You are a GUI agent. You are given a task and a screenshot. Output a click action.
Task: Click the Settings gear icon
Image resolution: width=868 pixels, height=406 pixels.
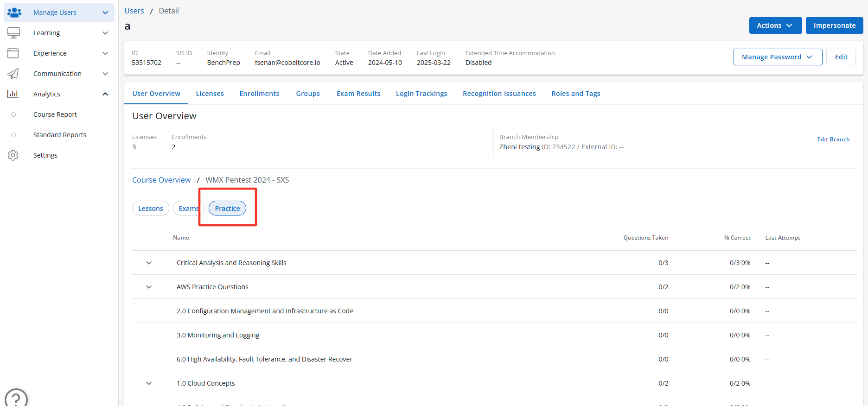pyautogui.click(x=13, y=155)
